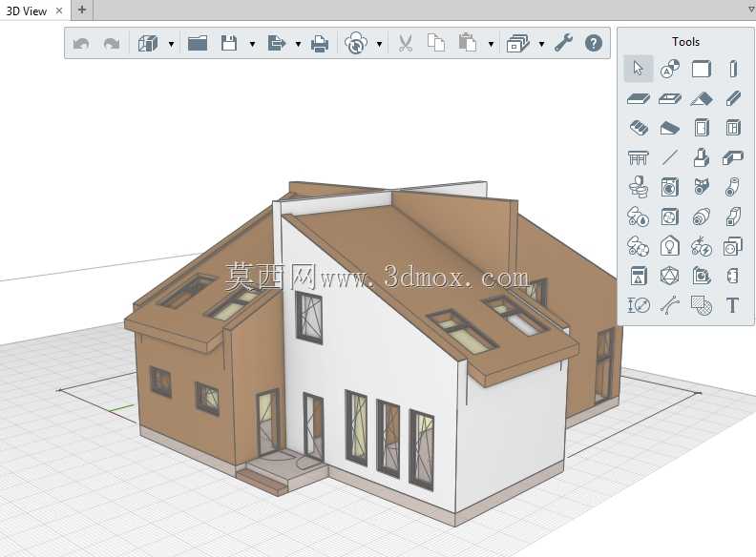The width and height of the screenshot is (756, 557).
Task: Choose the Text T tool
Action: point(733,305)
